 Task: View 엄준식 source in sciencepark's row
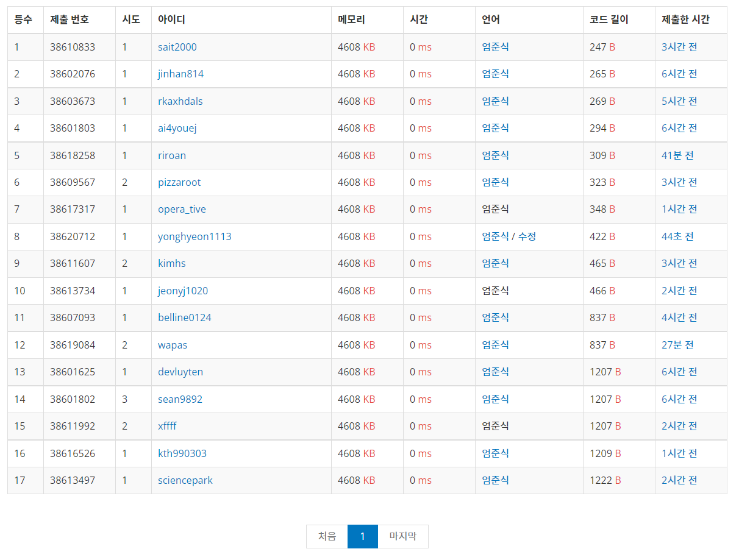click(495, 480)
